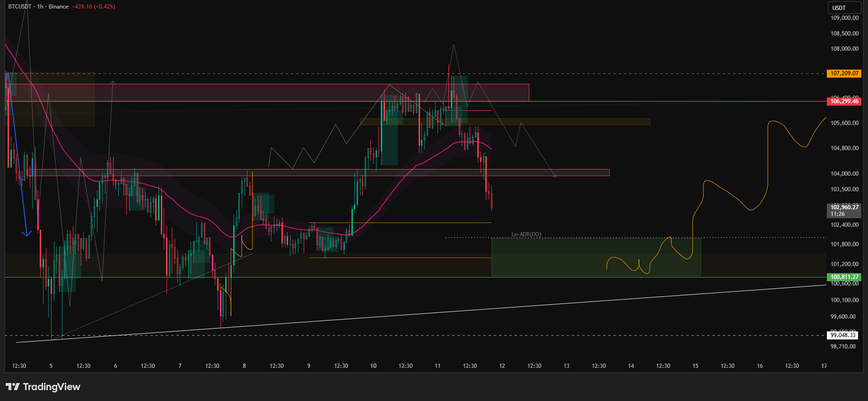This screenshot has width=868, height=401.
Task: Click date 7 on the time axis
Action: pos(180,366)
